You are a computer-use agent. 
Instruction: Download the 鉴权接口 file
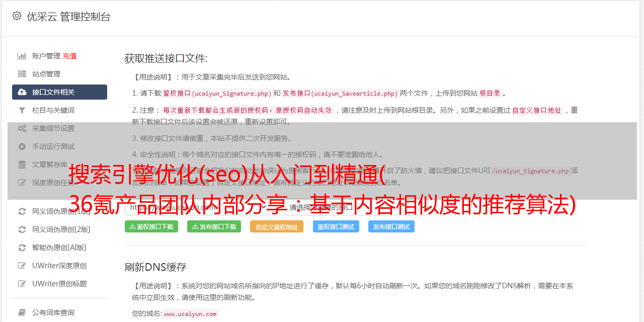coord(151,226)
